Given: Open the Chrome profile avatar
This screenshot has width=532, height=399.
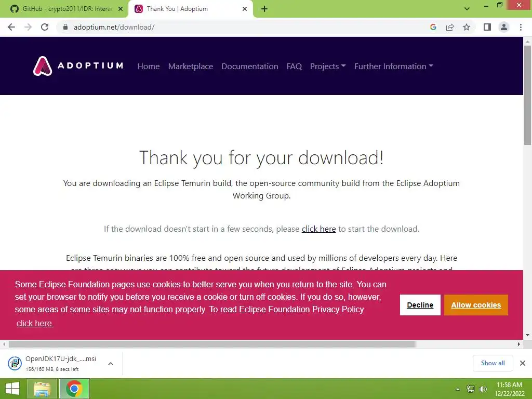Looking at the screenshot, I should [504, 27].
